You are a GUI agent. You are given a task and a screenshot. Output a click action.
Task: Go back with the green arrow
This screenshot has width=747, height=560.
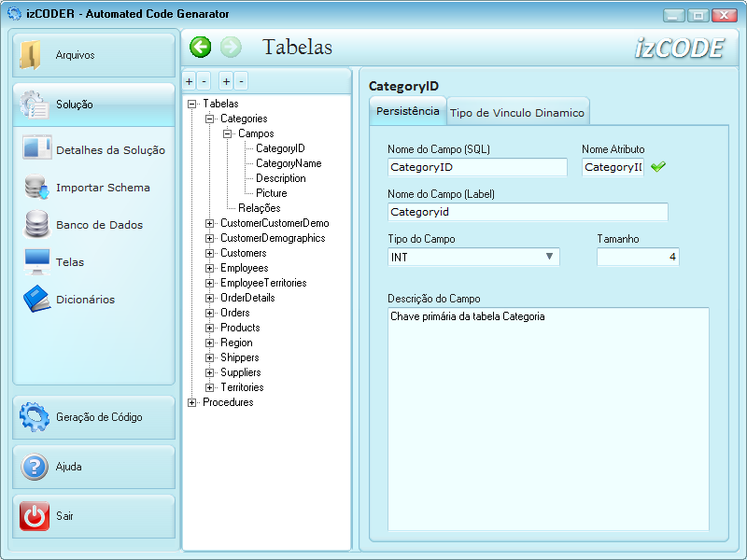tap(201, 48)
